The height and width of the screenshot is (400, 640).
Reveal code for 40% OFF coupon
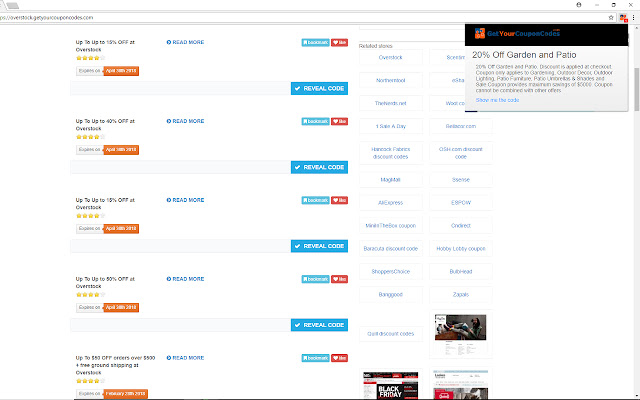click(319, 167)
